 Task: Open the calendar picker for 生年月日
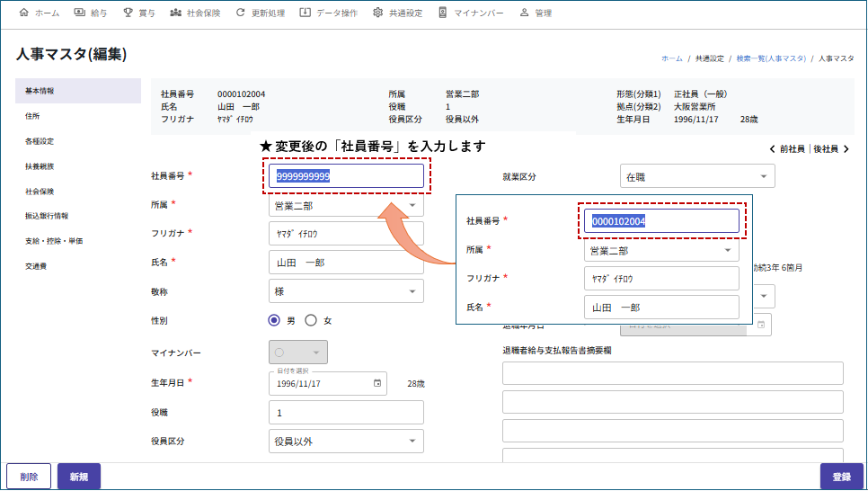(x=377, y=383)
